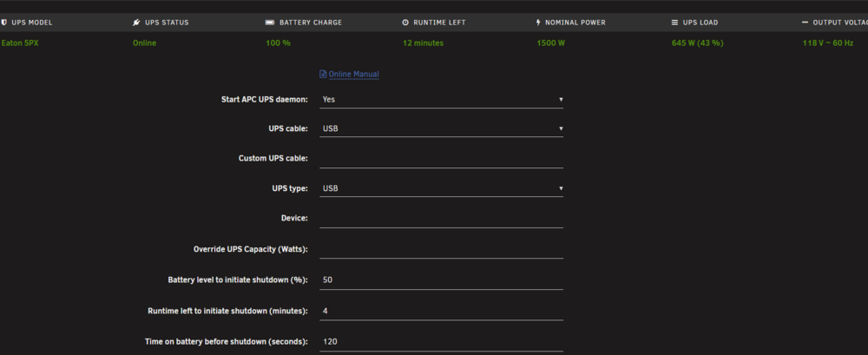Viewport: 868px width, 355px height.
Task: Open the Start APC UPS daemon dropdown
Action: [441, 100]
